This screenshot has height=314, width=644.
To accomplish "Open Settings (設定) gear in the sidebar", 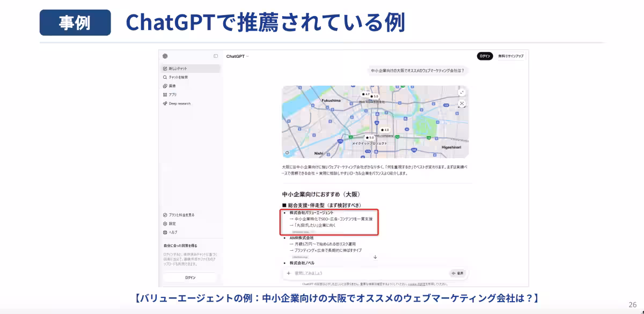I will coord(165,223).
